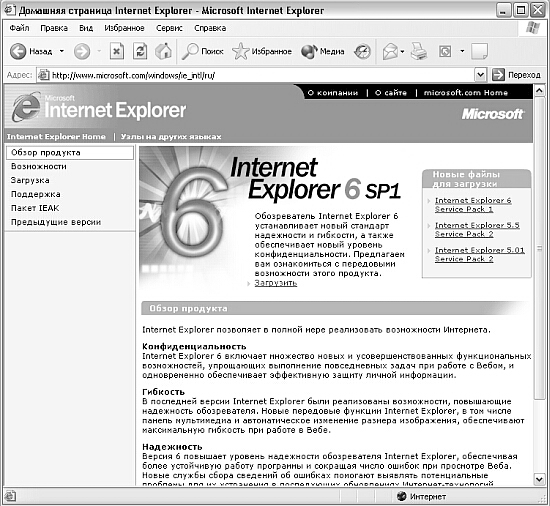Open the Избранное menu in menu bar

coord(124,28)
